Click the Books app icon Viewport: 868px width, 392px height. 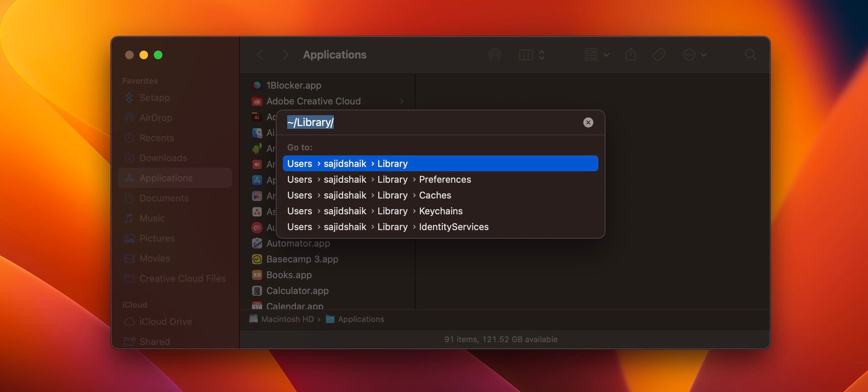coord(257,275)
